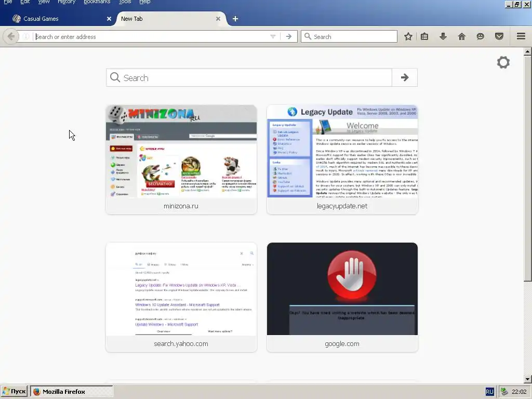
Task: Open a new tab with plus button
Action: click(235, 19)
